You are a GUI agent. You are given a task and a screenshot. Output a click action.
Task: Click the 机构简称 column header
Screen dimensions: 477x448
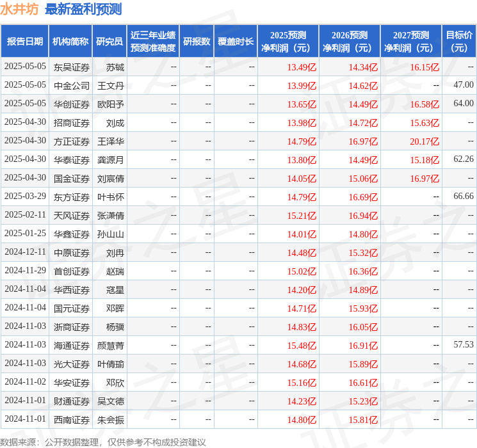tap(70, 41)
